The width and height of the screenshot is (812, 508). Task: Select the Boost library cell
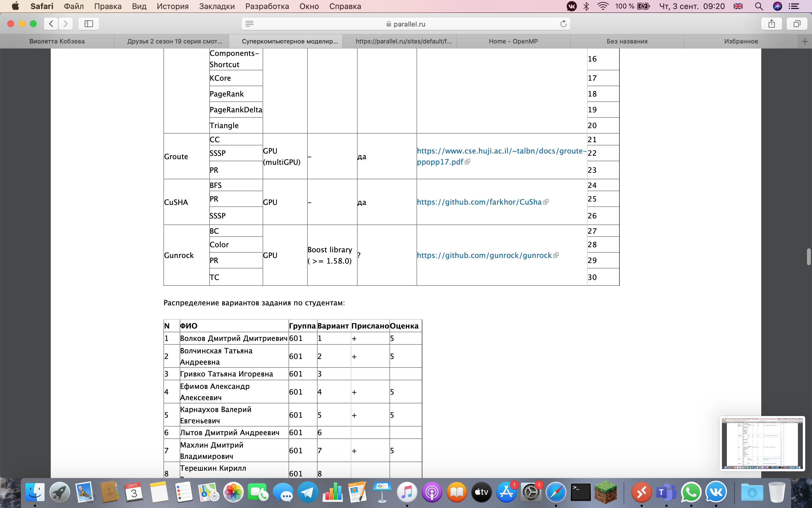pos(332,255)
